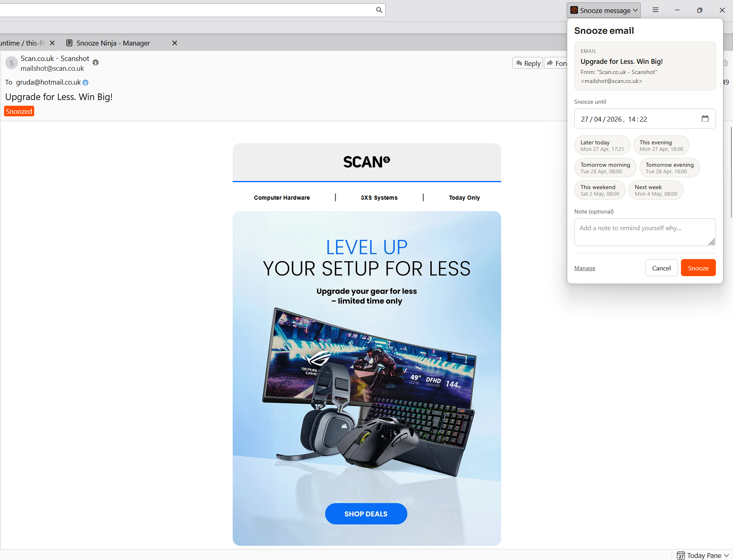Open 3XS Systems link in email
Viewport: 733px width, 560px height.
click(379, 198)
